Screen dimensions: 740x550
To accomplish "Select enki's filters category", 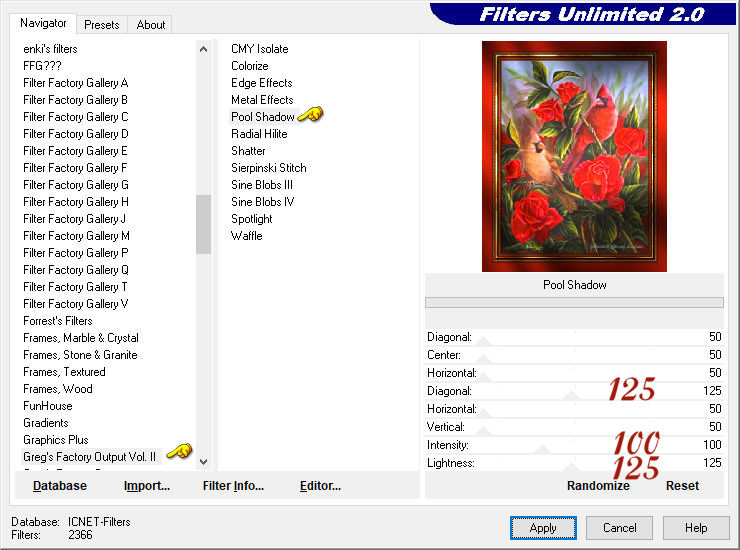I will [x=50, y=49].
